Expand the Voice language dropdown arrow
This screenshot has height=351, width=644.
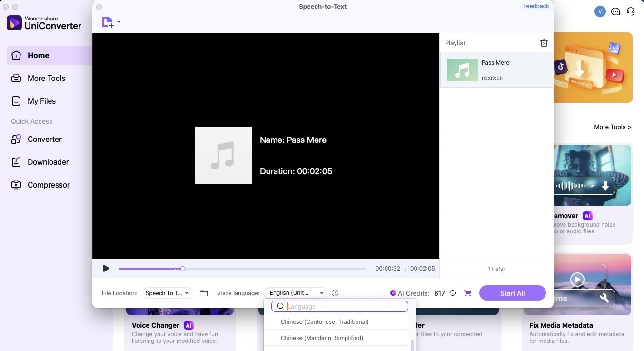point(322,293)
